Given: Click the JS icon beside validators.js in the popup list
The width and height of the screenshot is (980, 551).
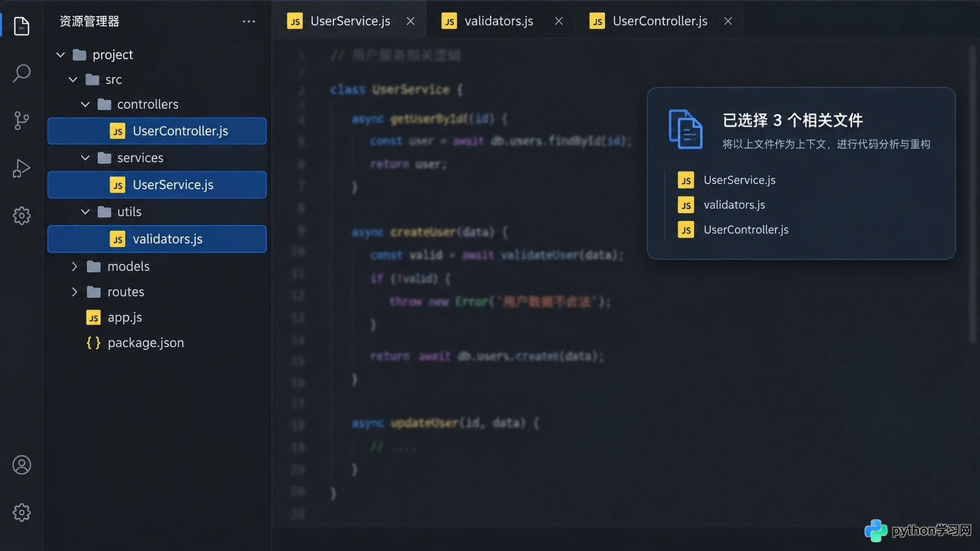Looking at the screenshot, I should tap(686, 205).
